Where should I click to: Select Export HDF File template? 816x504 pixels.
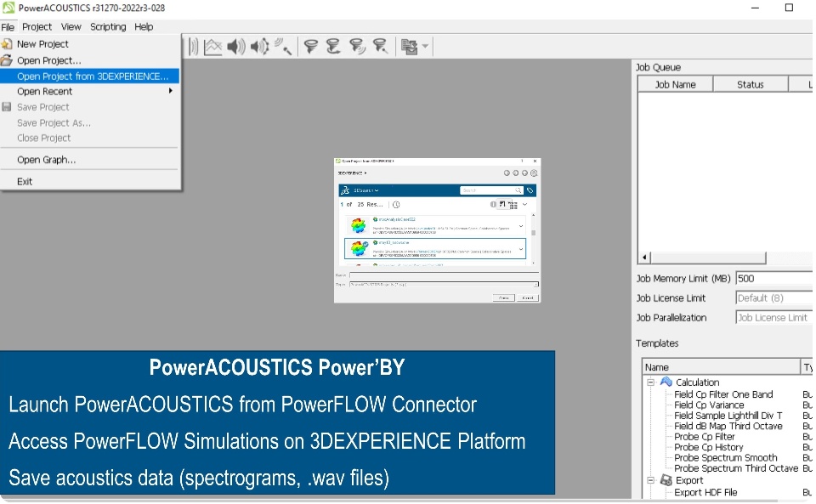(x=705, y=493)
